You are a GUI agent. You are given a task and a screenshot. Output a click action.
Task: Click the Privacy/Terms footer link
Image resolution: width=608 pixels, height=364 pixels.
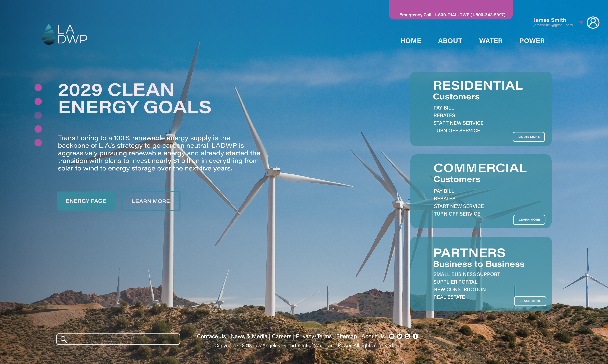pyautogui.click(x=313, y=336)
